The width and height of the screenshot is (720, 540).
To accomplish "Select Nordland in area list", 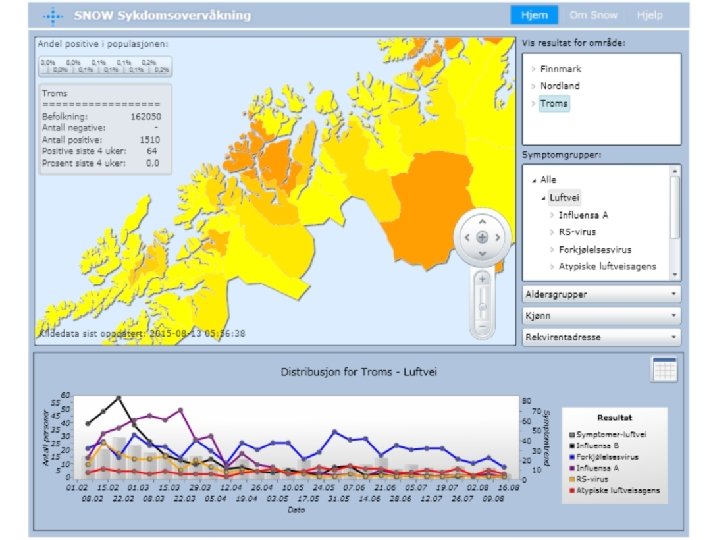I will pyautogui.click(x=560, y=86).
